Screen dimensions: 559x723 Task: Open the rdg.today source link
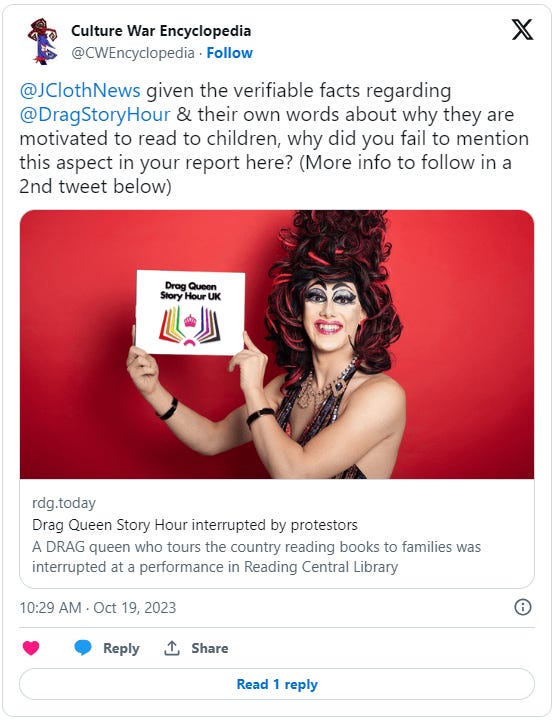pyautogui.click(x=64, y=503)
